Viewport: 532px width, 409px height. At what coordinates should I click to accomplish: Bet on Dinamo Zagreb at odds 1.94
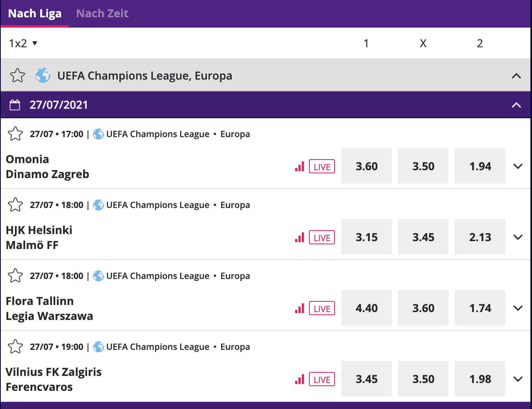(480, 166)
